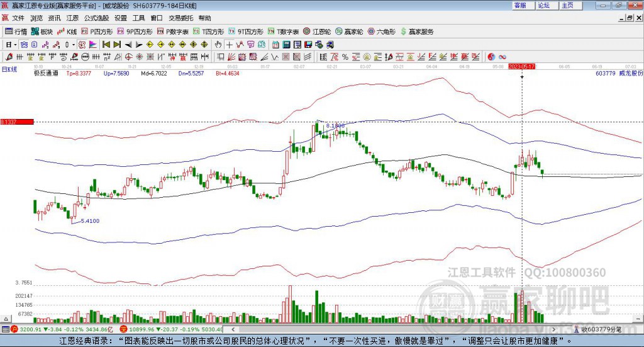Open the 9P四方形 tool
The image size is (644, 347).
tap(135, 31)
